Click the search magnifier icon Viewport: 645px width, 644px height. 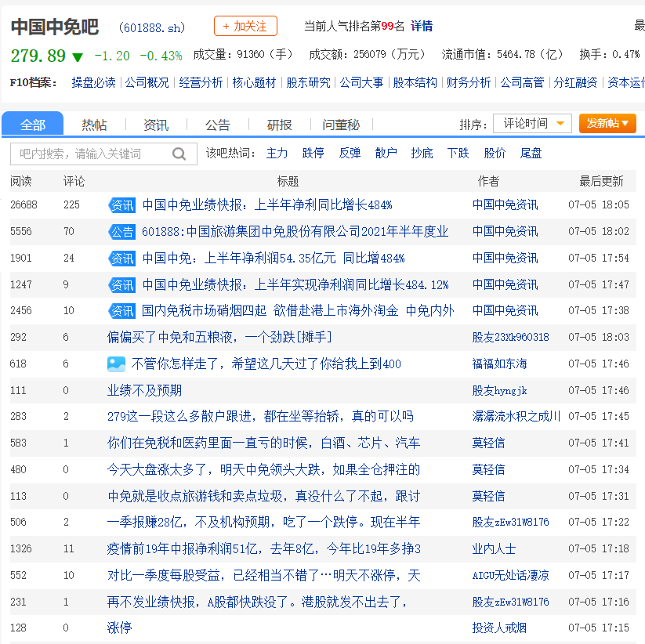click(179, 154)
